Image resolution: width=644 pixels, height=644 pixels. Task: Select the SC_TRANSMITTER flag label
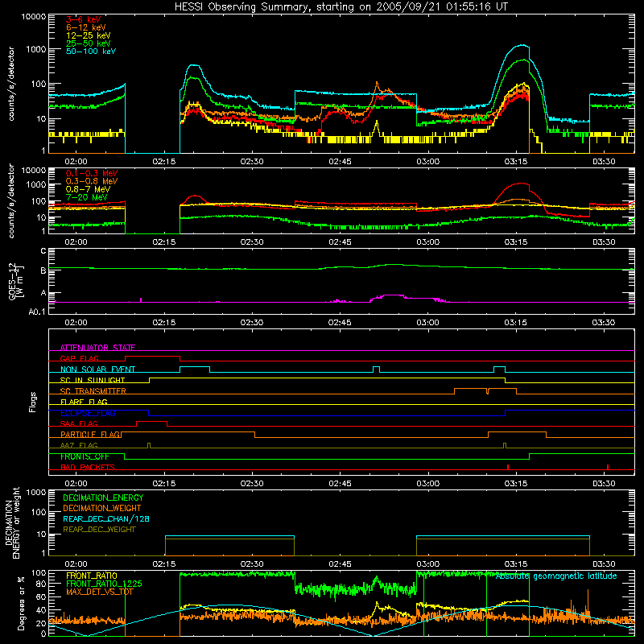93,390
